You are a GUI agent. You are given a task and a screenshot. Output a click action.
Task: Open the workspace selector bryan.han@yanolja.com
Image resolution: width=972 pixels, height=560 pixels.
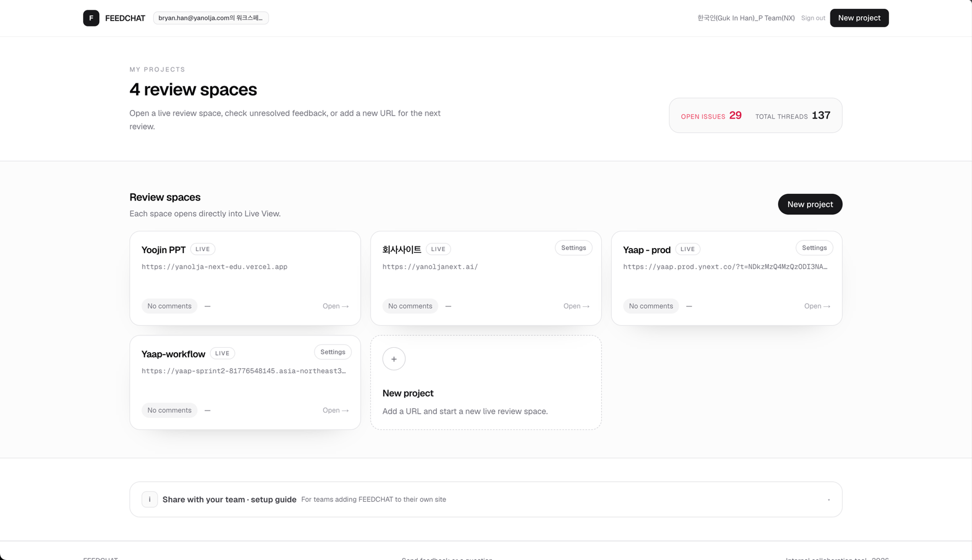(211, 18)
